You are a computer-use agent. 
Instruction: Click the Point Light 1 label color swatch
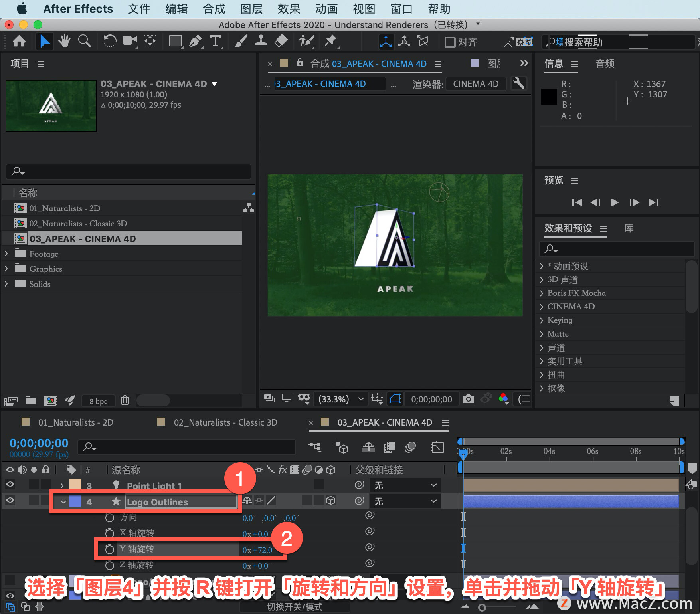pos(75,485)
